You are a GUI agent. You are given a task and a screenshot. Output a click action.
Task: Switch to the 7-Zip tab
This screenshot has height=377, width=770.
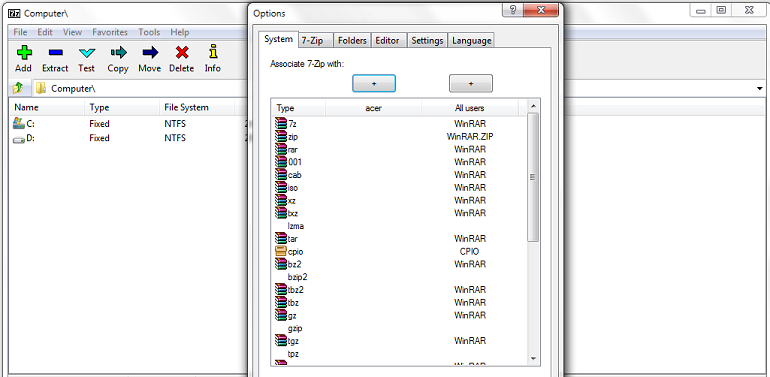coord(316,41)
